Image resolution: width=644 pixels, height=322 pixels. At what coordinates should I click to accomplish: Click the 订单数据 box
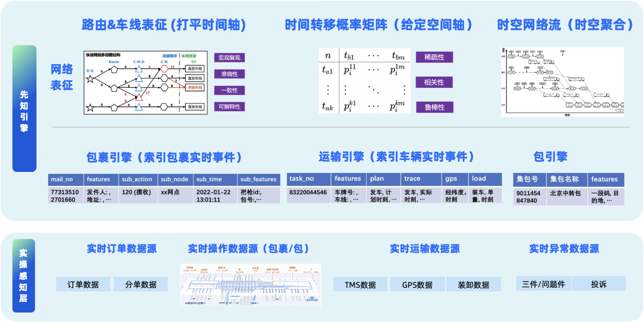pos(83,284)
